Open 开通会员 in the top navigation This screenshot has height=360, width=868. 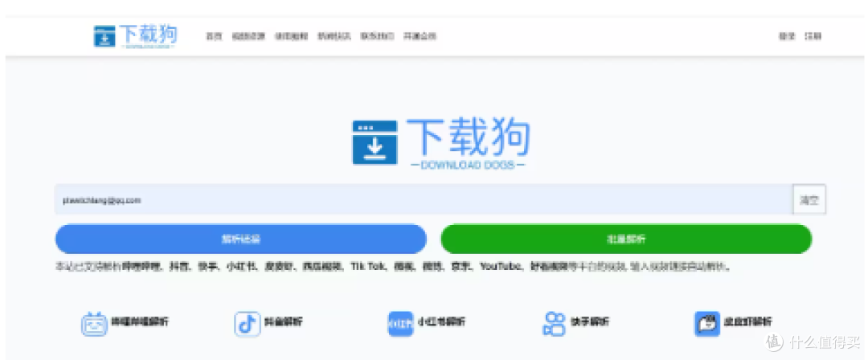click(x=420, y=36)
